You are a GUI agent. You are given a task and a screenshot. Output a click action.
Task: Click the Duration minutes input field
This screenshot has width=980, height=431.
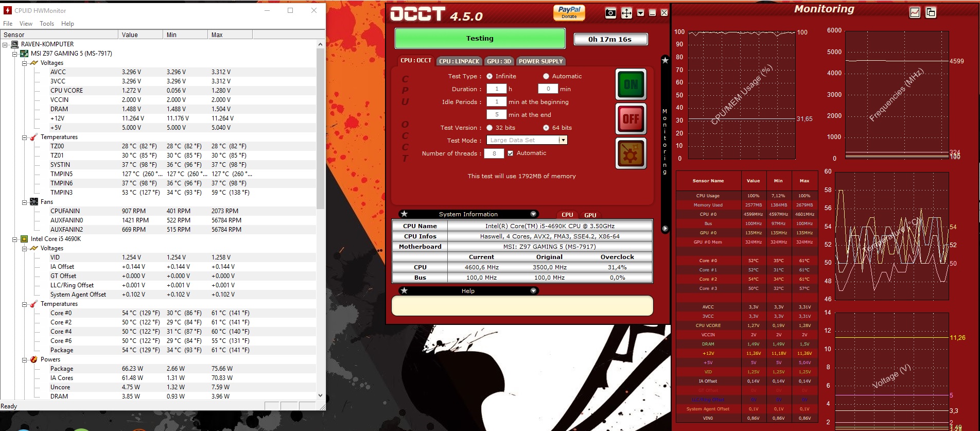tap(548, 89)
